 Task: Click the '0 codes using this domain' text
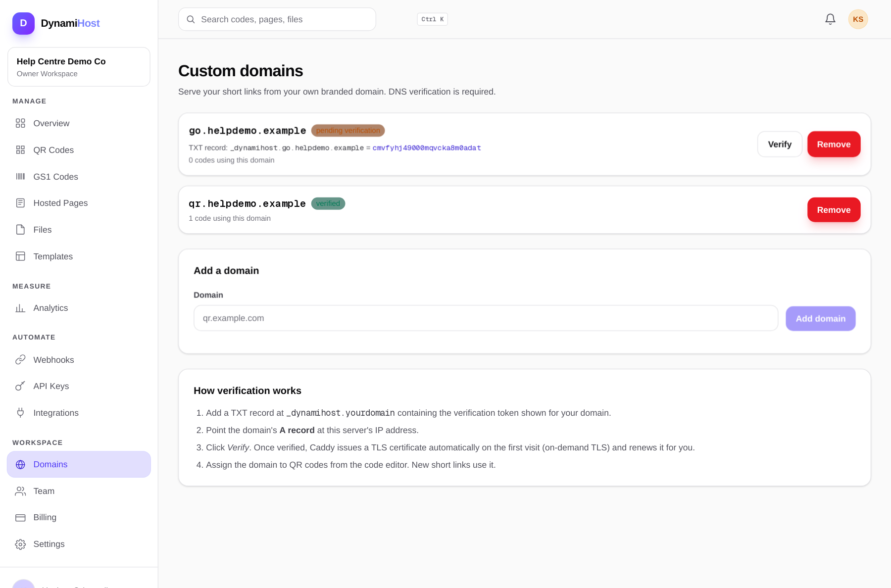(x=232, y=160)
